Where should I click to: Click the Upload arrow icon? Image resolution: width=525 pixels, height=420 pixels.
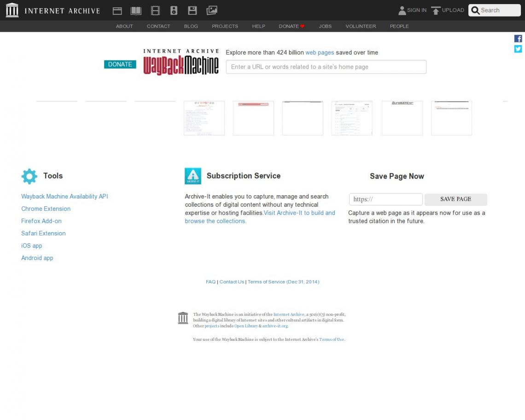[x=436, y=11]
